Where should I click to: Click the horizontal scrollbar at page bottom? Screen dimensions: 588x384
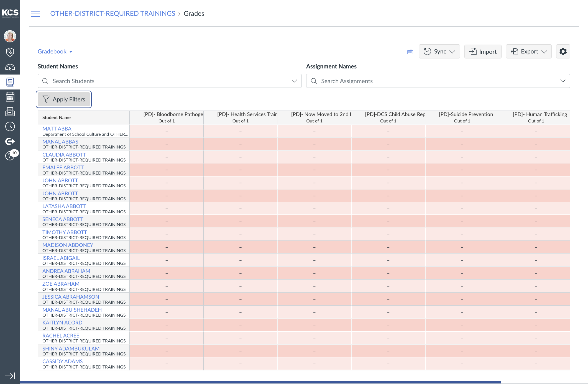click(x=260, y=382)
